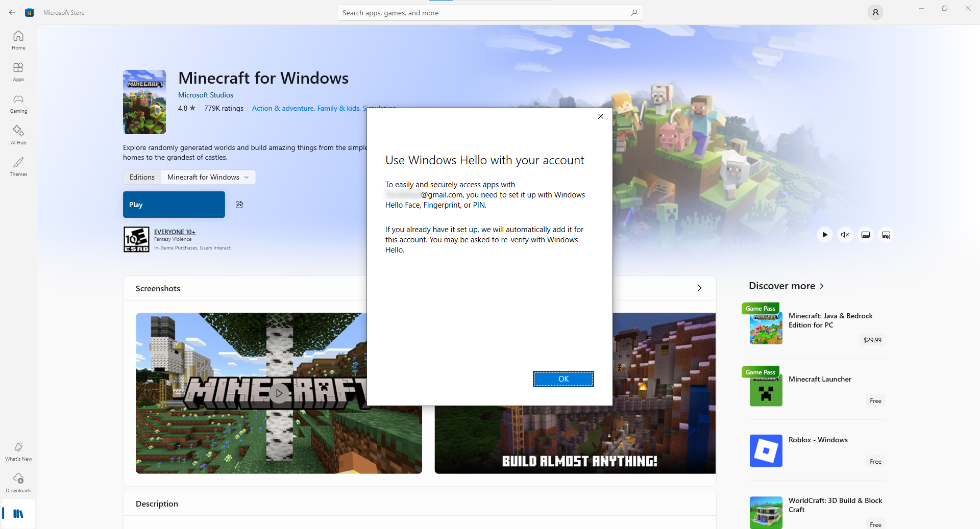Click the $29.99 price tag
This screenshot has height=529, width=980.
pos(872,340)
